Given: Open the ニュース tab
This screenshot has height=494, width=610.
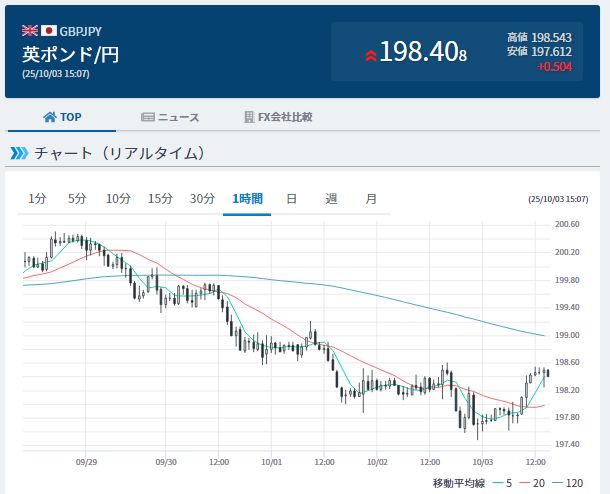Looking at the screenshot, I should tap(170, 117).
